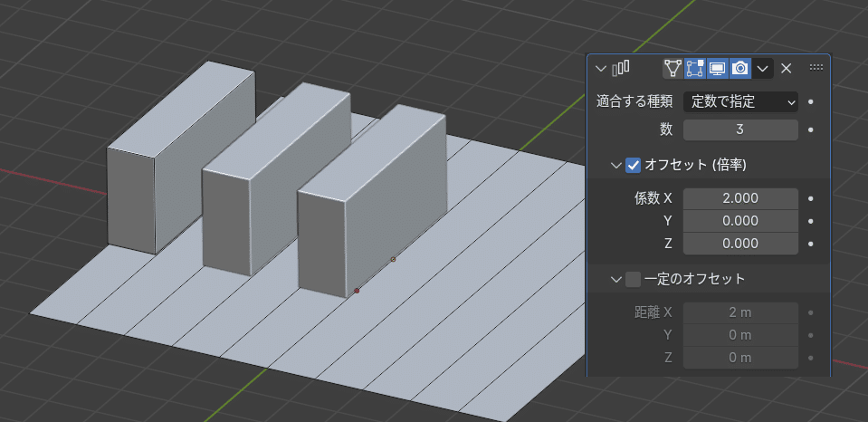Click the modifier drag handle grip
This screenshot has height=422, width=868.
pyautogui.click(x=816, y=68)
